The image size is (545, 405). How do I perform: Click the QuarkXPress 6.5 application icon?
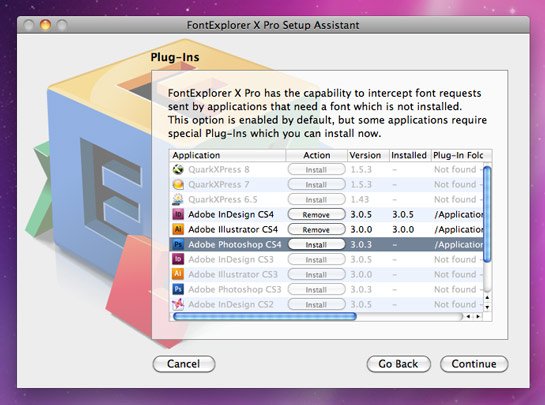pos(178,200)
